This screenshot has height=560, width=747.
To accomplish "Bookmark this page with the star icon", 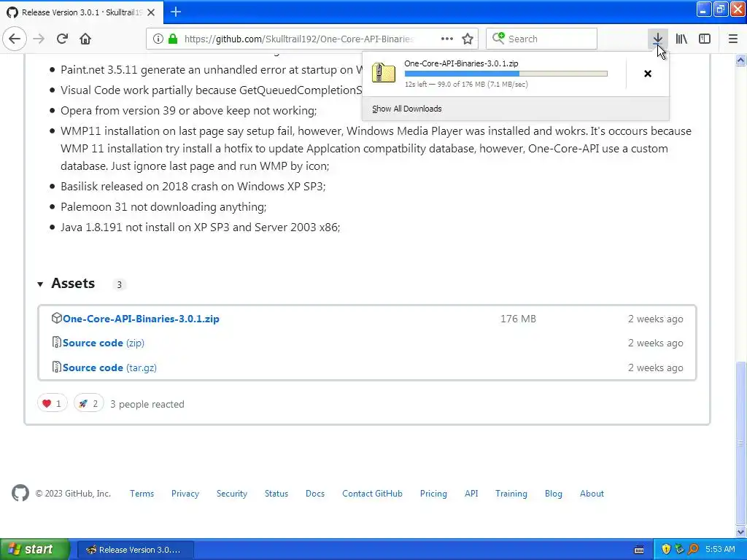I will (x=468, y=39).
